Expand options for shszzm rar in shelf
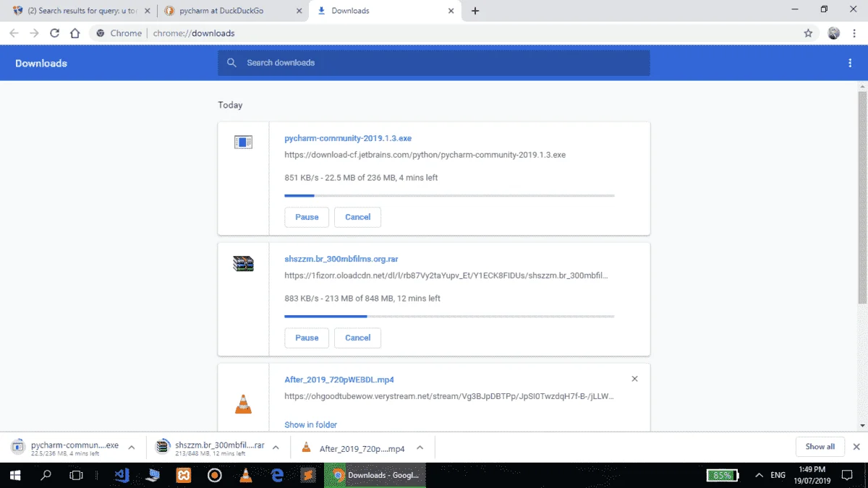The height and width of the screenshot is (488, 868). click(276, 448)
